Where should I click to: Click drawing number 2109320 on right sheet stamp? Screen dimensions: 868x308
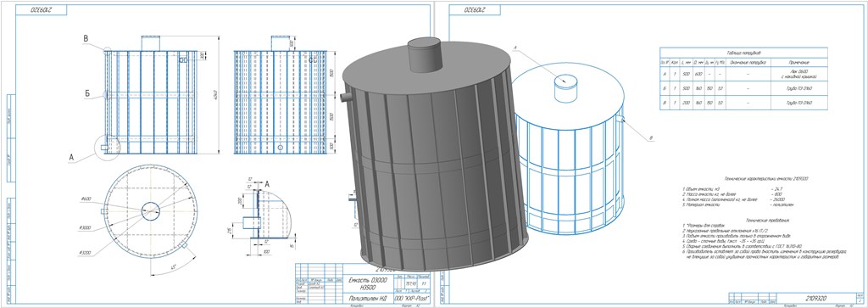[x=816, y=299]
